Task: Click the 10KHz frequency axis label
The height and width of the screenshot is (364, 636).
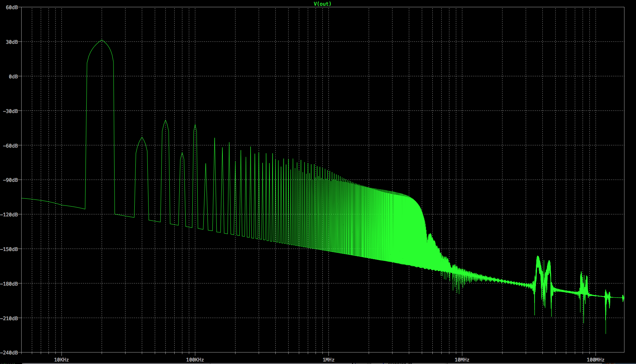Action: tap(62, 360)
